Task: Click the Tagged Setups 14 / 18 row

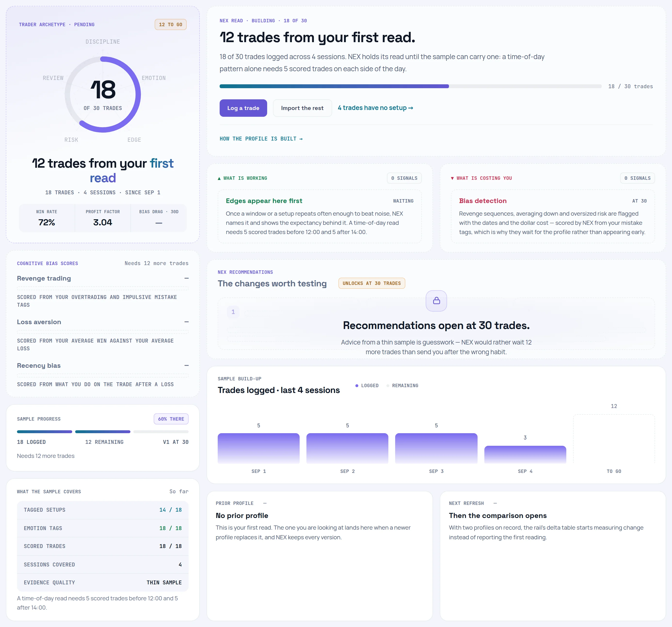Action: point(103,510)
